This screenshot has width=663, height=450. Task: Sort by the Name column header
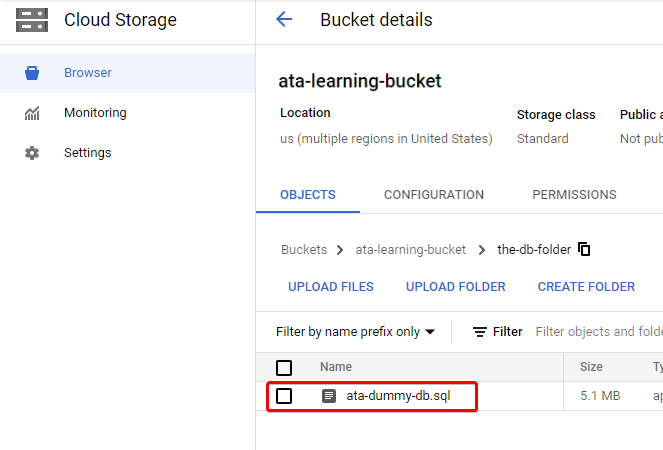[x=336, y=367]
